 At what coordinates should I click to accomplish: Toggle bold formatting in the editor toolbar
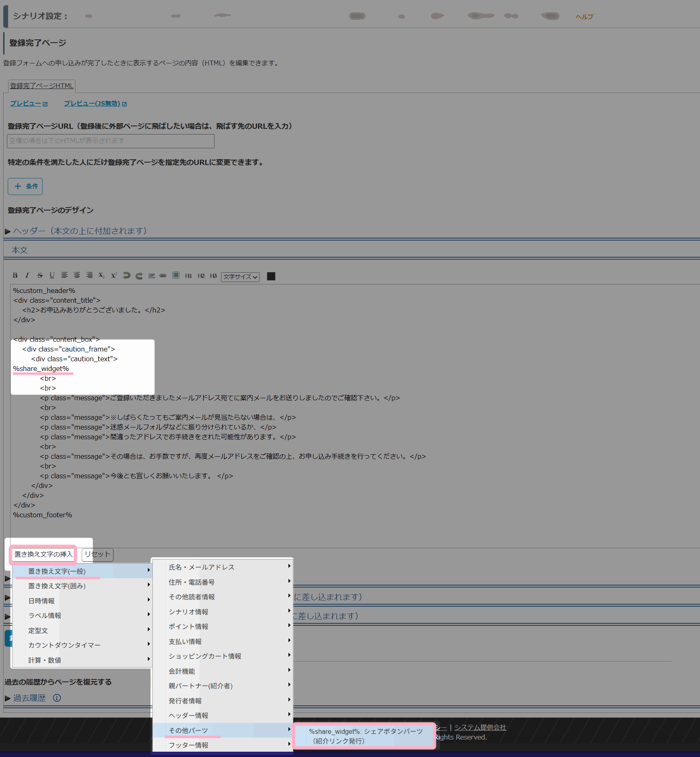(x=15, y=275)
